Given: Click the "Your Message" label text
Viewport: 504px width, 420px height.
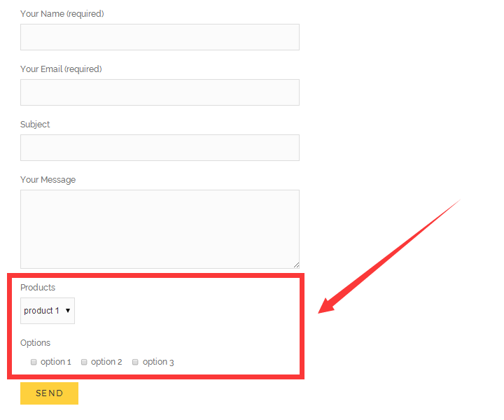Looking at the screenshot, I should (x=48, y=180).
